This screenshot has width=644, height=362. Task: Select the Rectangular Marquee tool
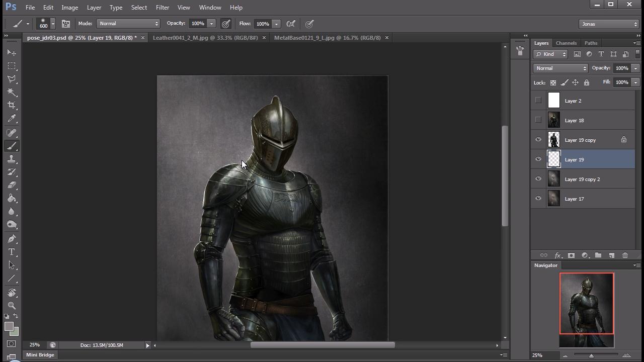pos(12,66)
